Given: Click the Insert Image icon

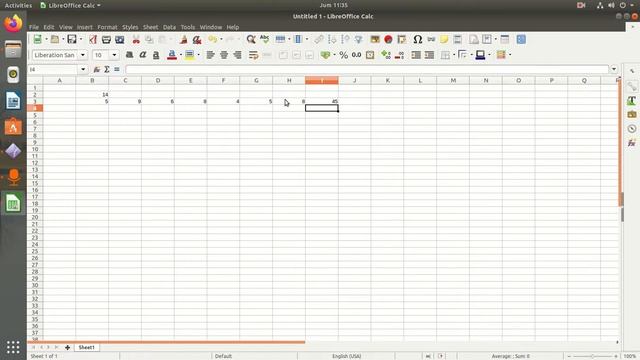Looking at the screenshot, I should (375, 39).
